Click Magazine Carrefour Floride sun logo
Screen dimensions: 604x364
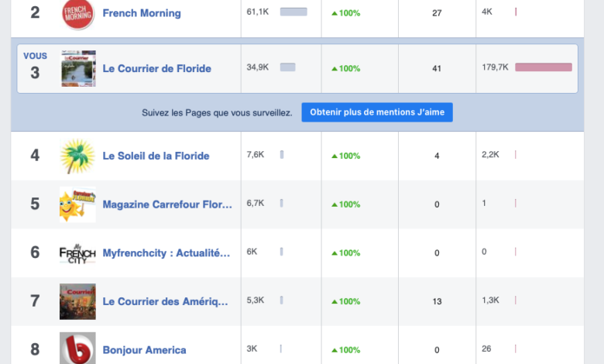coord(77,204)
